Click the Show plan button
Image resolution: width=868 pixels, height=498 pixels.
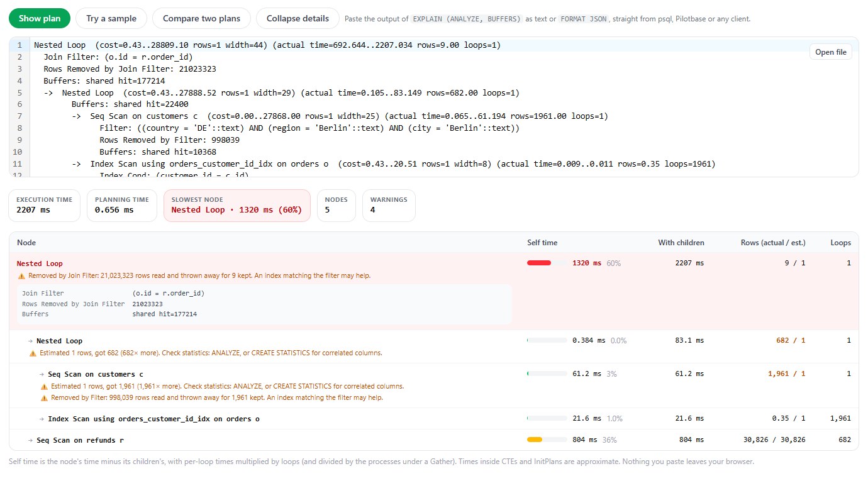coord(40,18)
